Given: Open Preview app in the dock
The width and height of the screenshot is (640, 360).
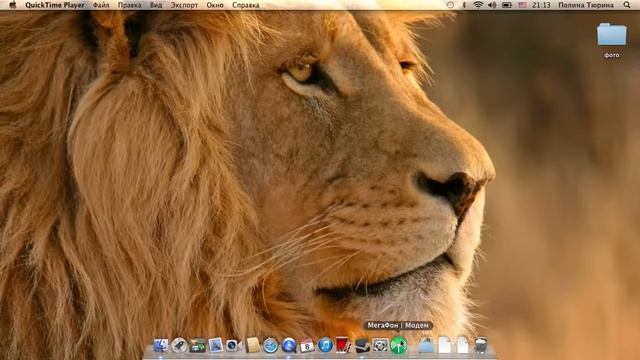Looking at the screenshot, I should 216,345.
